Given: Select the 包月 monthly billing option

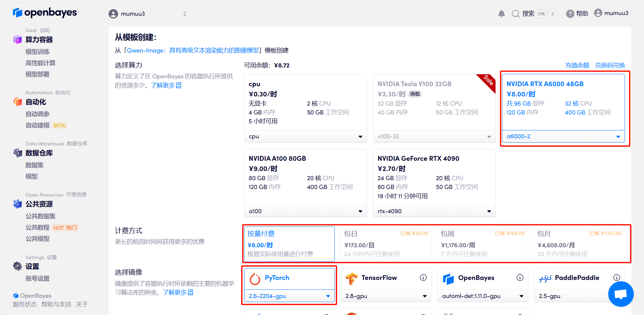Looking at the screenshot, I should (x=579, y=244).
